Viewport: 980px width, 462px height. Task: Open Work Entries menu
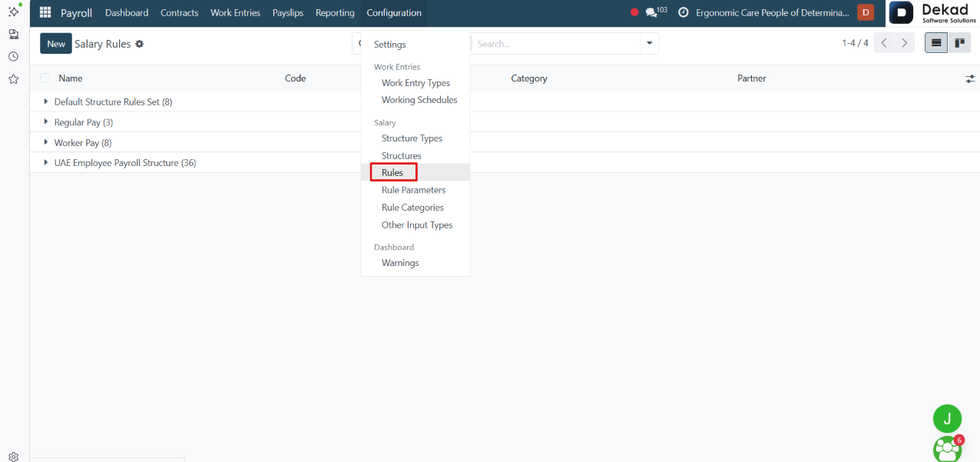click(x=235, y=13)
